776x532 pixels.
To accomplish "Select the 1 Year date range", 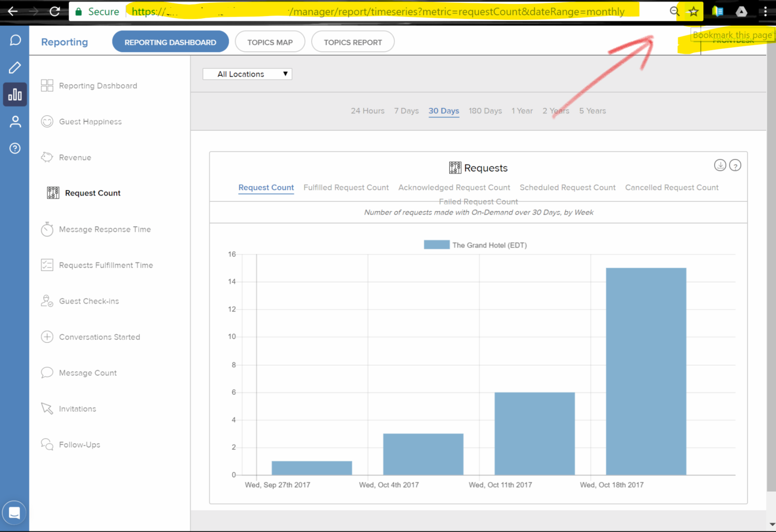I will pos(522,111).
